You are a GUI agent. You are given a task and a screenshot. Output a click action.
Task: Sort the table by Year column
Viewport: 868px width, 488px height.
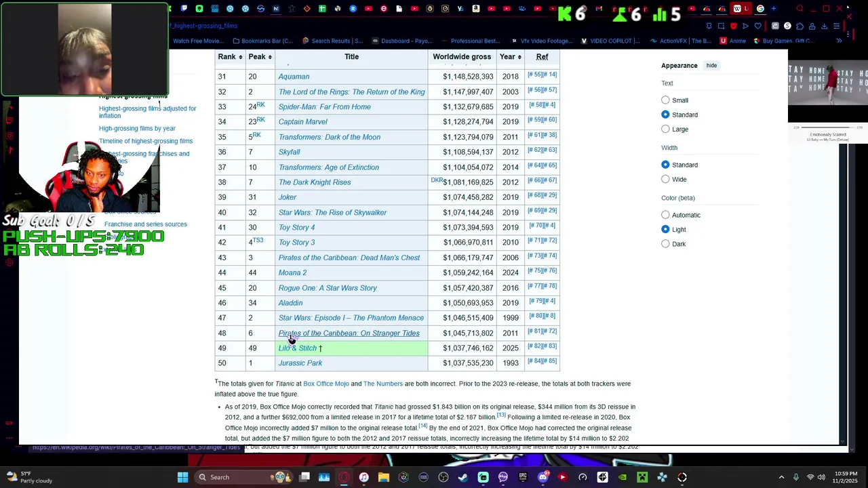click(511, 57)
